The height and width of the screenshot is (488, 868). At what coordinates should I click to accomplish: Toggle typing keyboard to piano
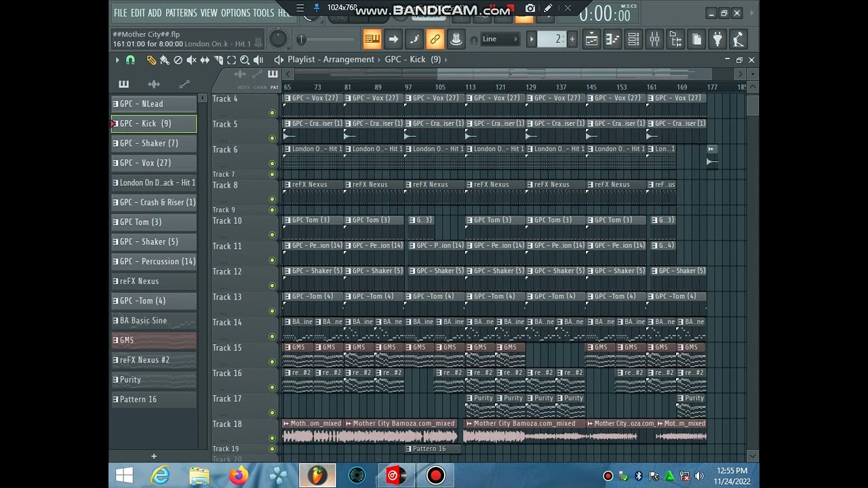[372, 39]
